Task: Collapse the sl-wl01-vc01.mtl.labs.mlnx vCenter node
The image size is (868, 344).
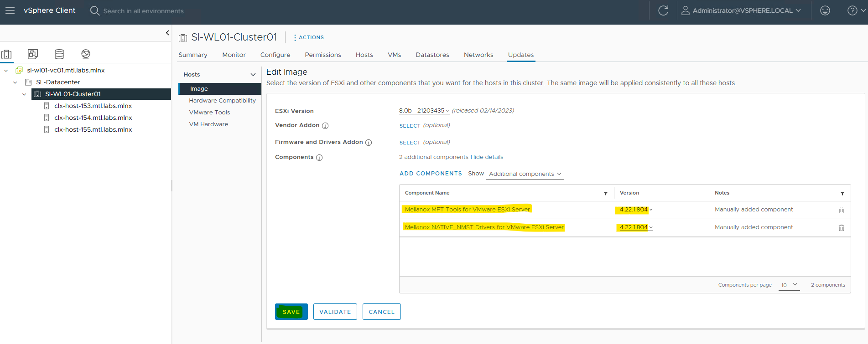Action: (6, 71)
